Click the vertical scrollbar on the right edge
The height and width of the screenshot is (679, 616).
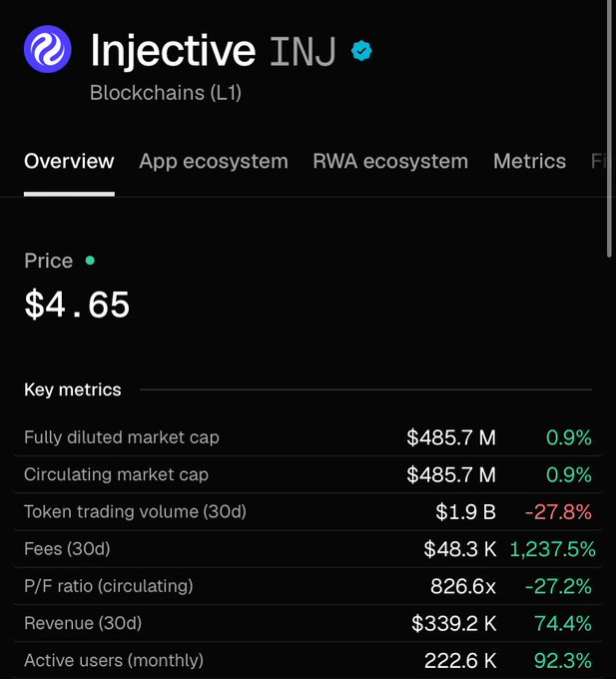tap(609, 128)
